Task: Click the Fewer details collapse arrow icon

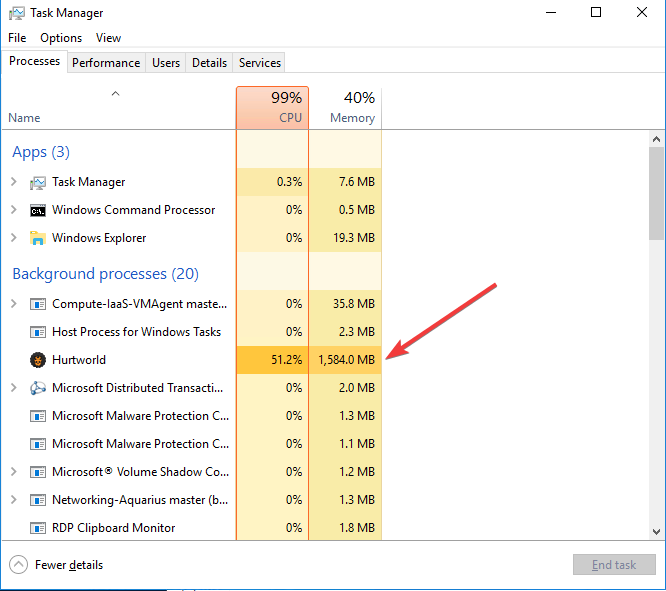Action: [x=18, y=565]
